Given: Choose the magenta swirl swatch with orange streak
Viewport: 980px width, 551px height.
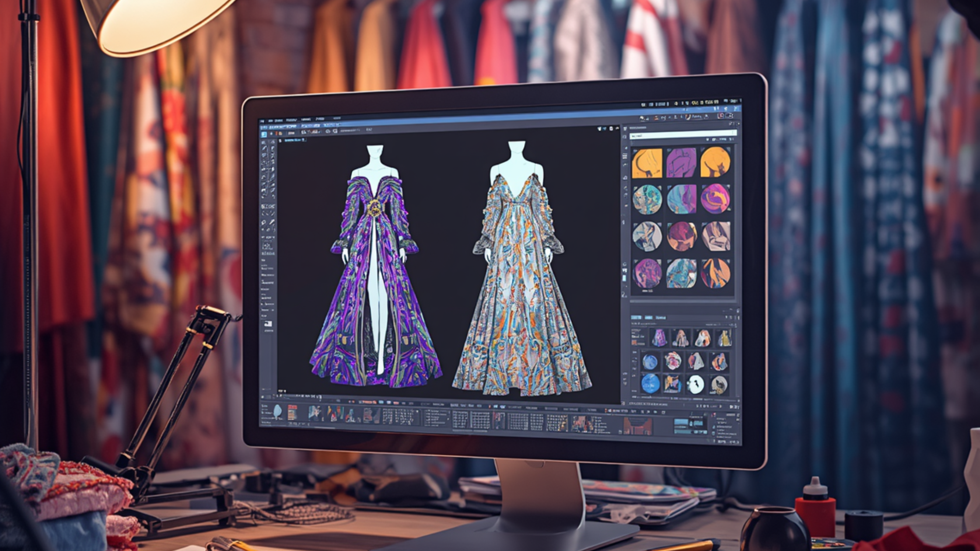Looking at the screenshot, I should point(716,199).
